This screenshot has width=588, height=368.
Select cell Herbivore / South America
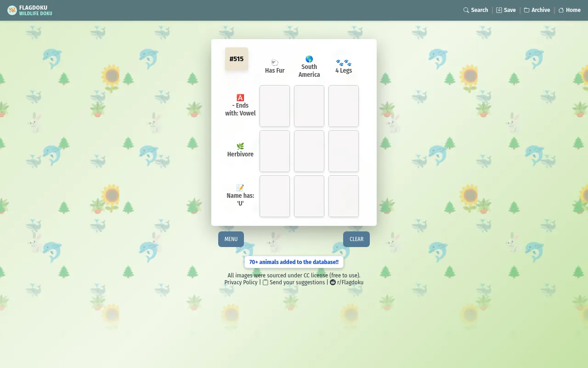pyautogui.click(x=309, y=151)
